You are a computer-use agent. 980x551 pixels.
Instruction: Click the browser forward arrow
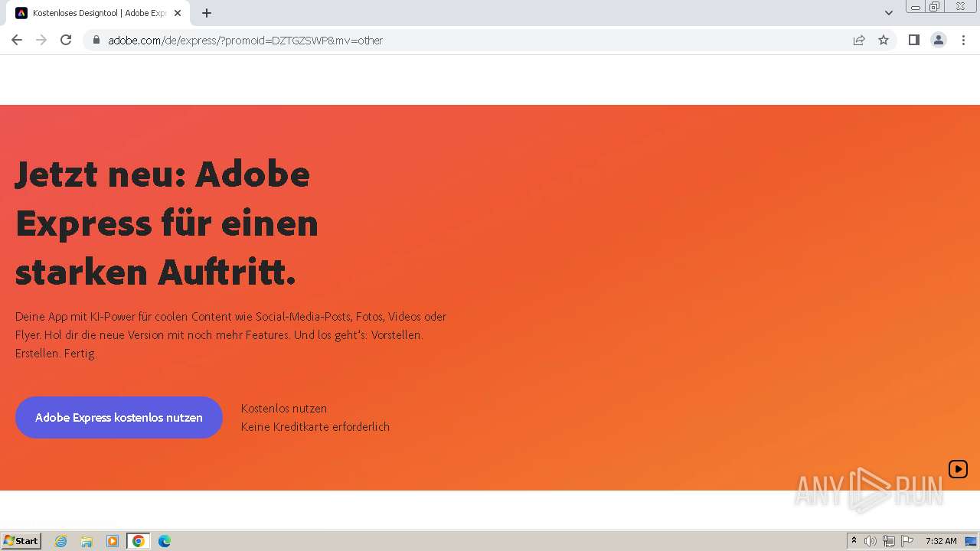(41, 40)
